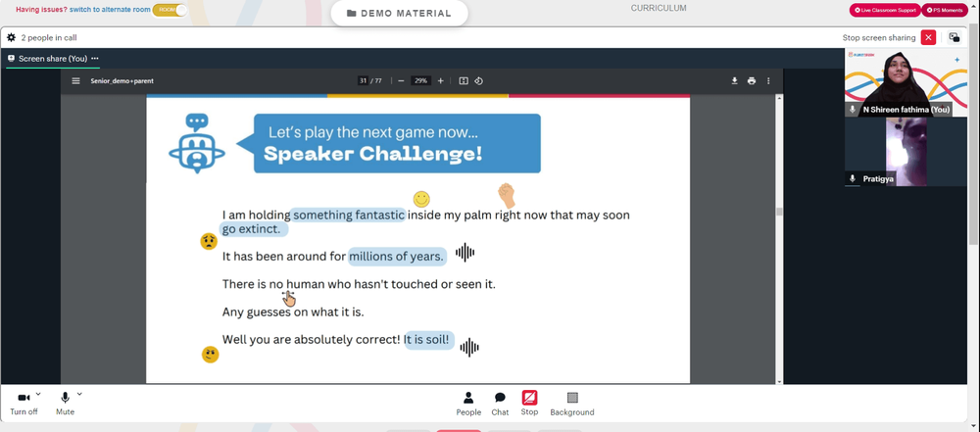Click the worried face emoji on slide

pyautogui.click(x=209, y=241)
